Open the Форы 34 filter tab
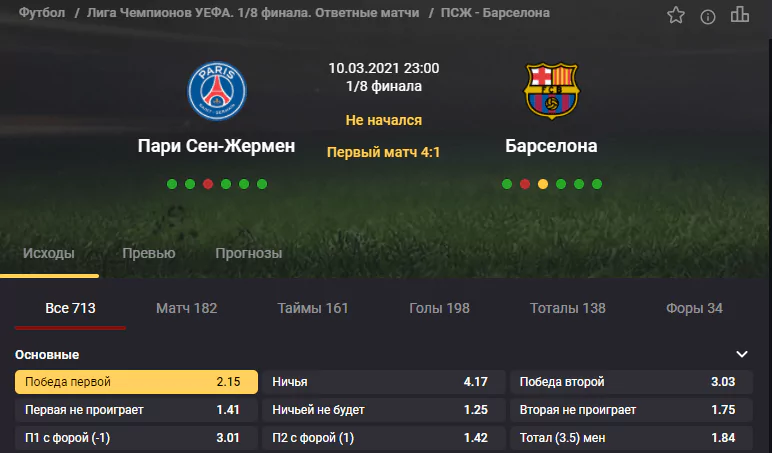The image size is (772, 453). (x=694, y=308)
